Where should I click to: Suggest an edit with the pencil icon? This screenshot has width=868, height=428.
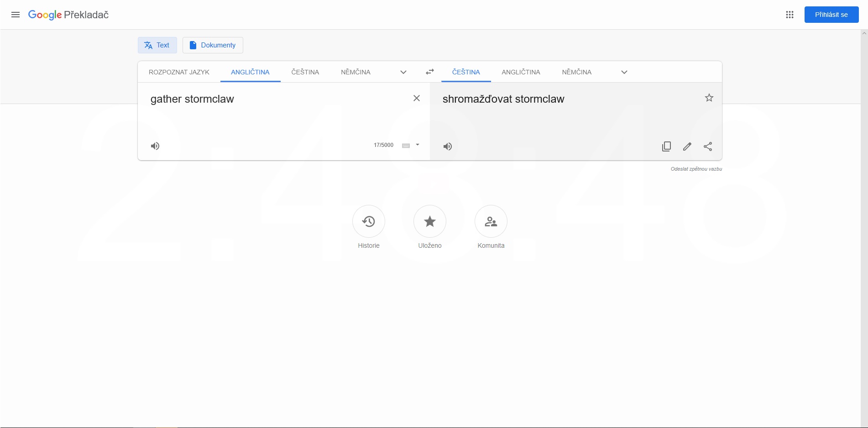click(687, 146)
